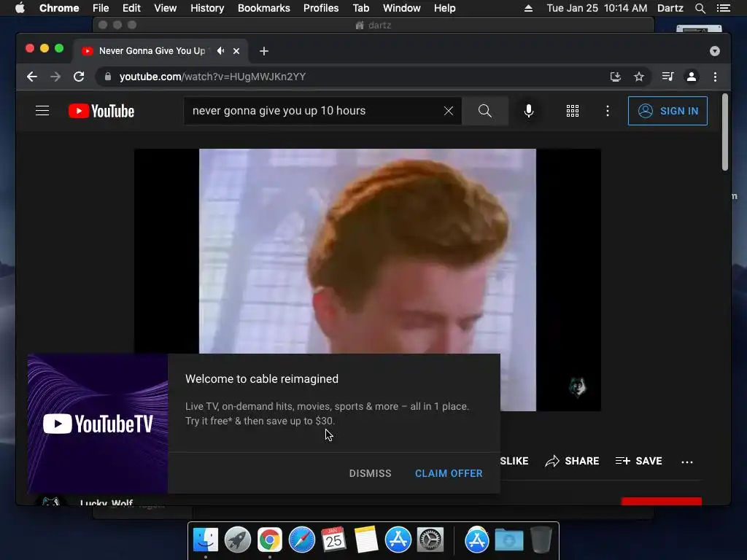This screenshot has width=747, height=560.
Task: Click the SIGN IN button
Action: (667, 111)
